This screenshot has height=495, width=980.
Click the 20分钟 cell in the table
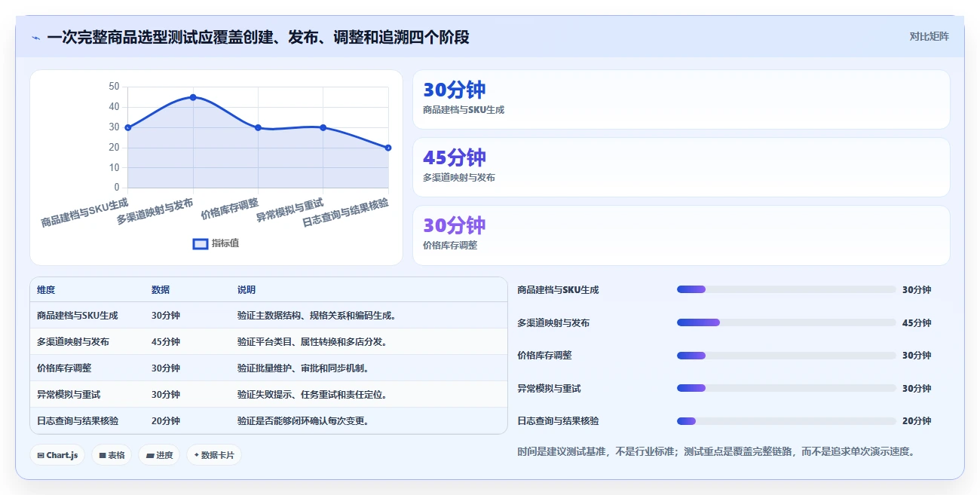point(166,421)
